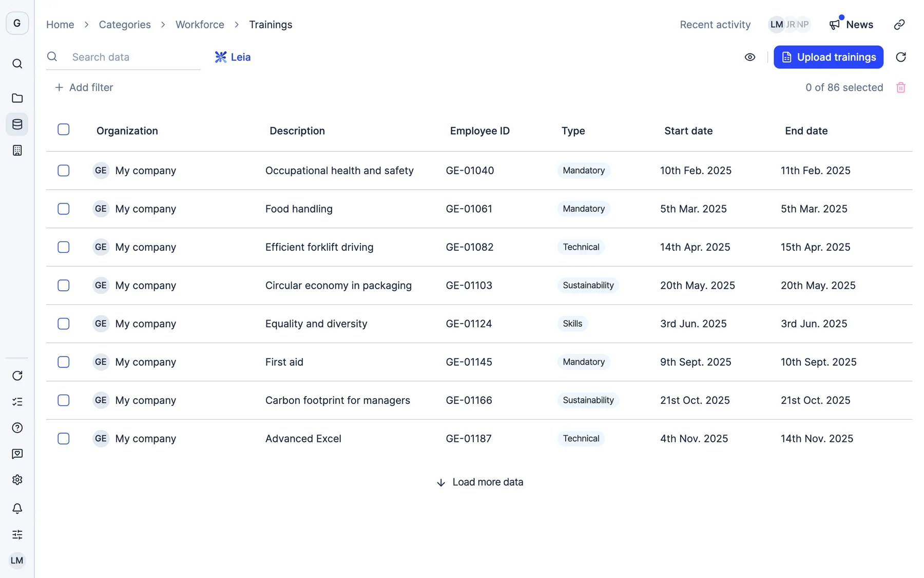This screenshot has height=578, width=924.
Task: Click the collaborator avatars LM JR NP
Action: 790,25
